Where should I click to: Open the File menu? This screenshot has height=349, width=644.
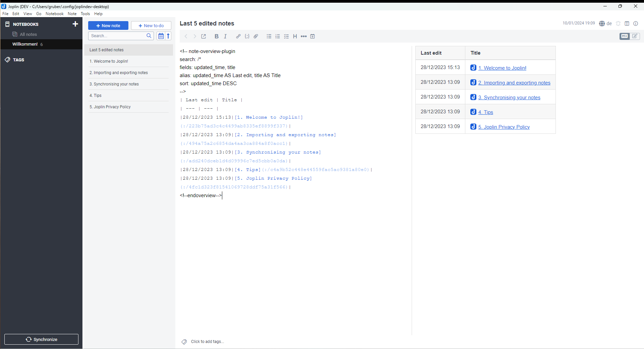[5, 14]
